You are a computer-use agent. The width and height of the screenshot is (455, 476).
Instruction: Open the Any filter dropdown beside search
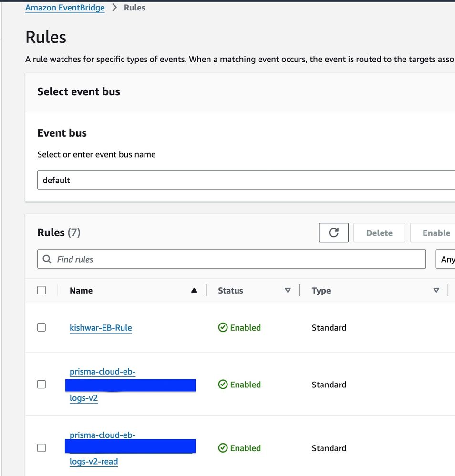click(446, 259)
